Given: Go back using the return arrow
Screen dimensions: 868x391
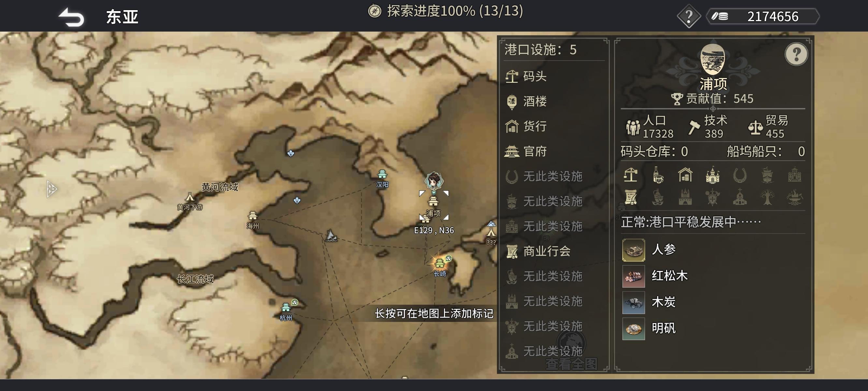Looking at the screenshot, I should tap(71, 17).
